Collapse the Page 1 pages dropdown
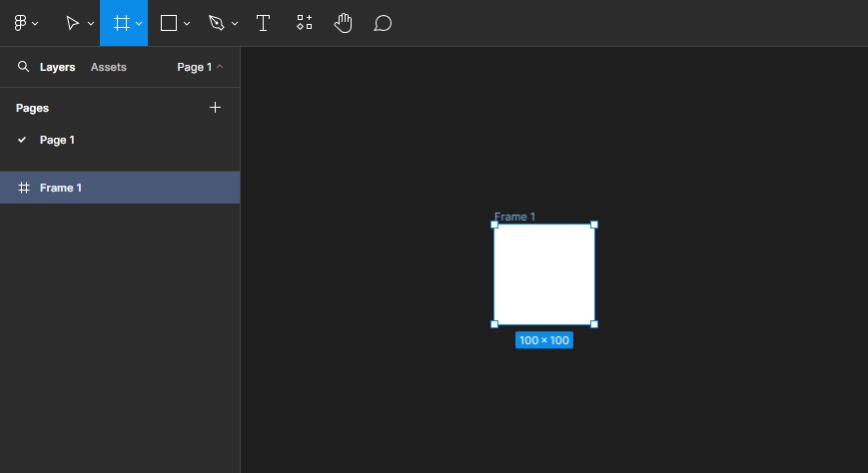Screen dimensions: 868x473 (x=200, y=67)
